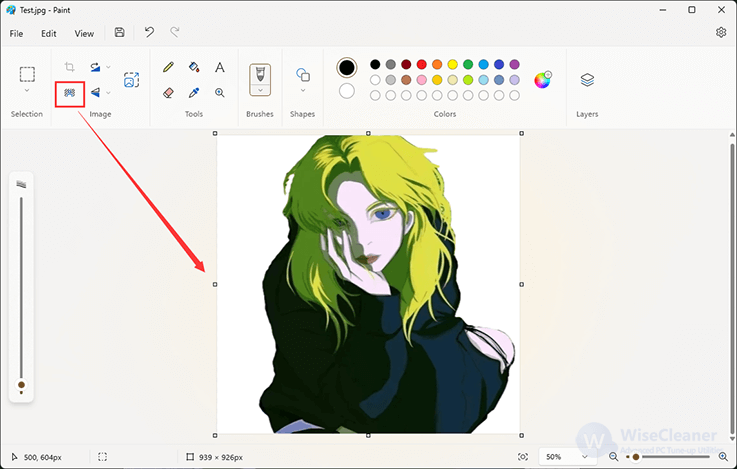Click the zoom out magnifier icon
Viewport: 737px width, 469px height.
[x=613, y=457]
